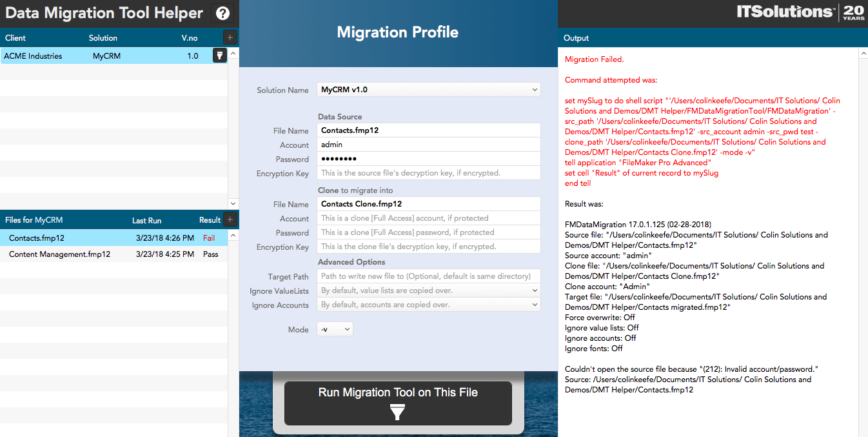Click the Files for MyCRM header

click(x=34, y=220)
